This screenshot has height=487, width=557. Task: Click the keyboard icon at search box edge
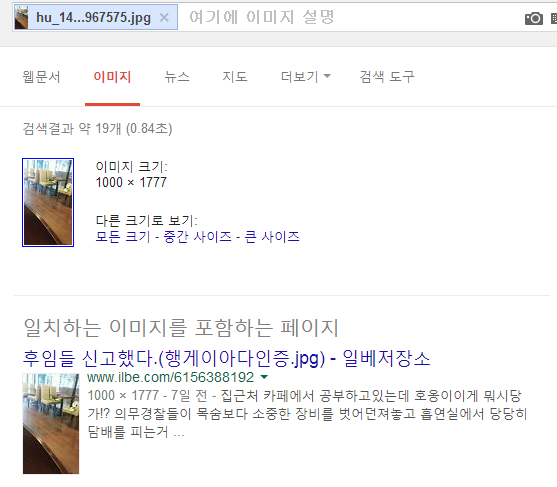[x=554, y=18]
